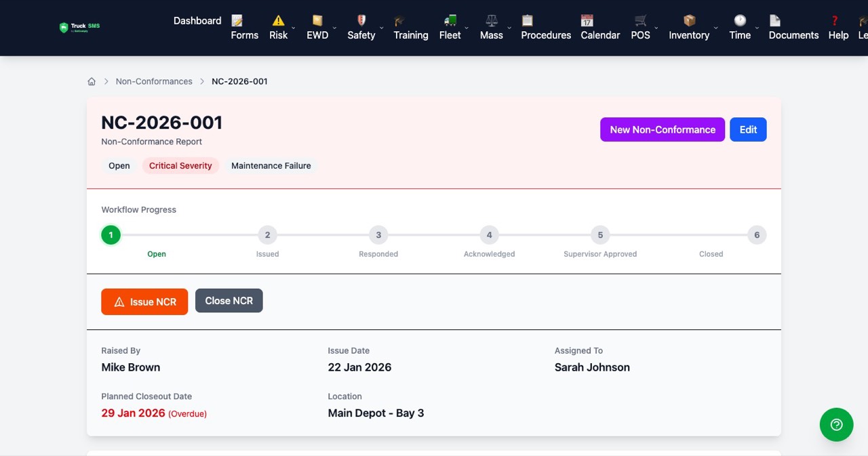Viewport: 868px width, 456px height.
Task: Open Non-Conformances breadcrumb link
Action: click(x=154, y=81)
